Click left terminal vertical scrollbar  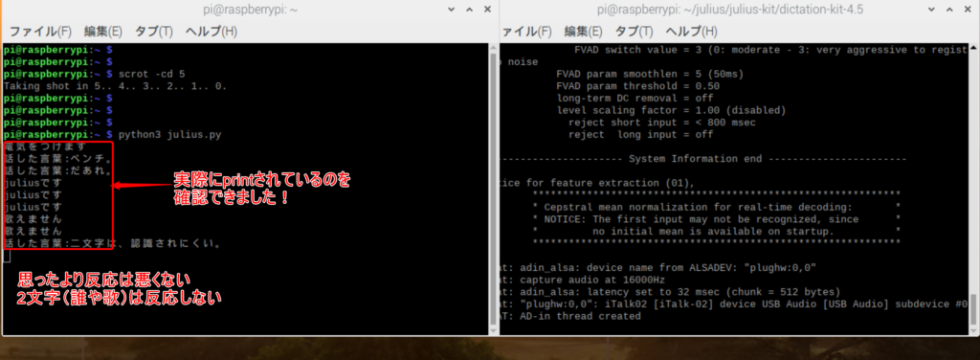(x=493, y=191)
